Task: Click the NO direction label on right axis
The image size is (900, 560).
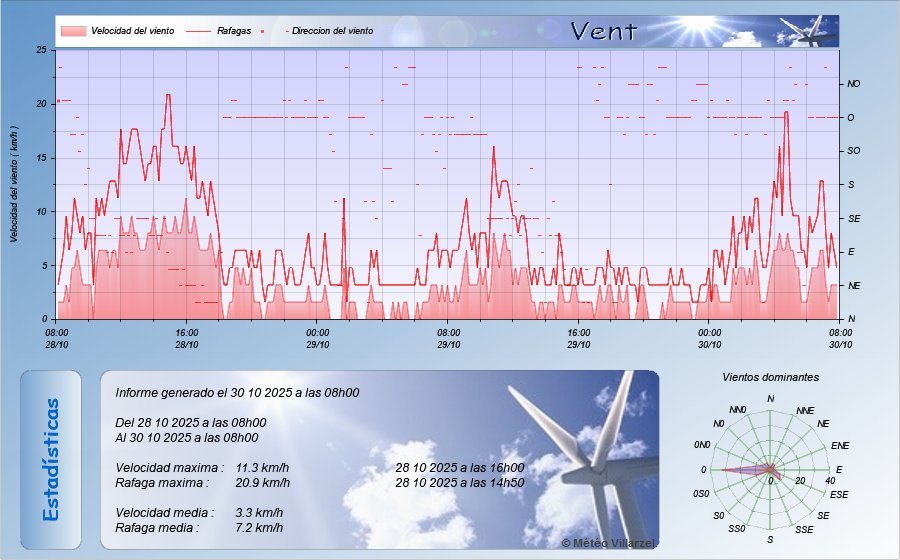Action: coord(853,84)
